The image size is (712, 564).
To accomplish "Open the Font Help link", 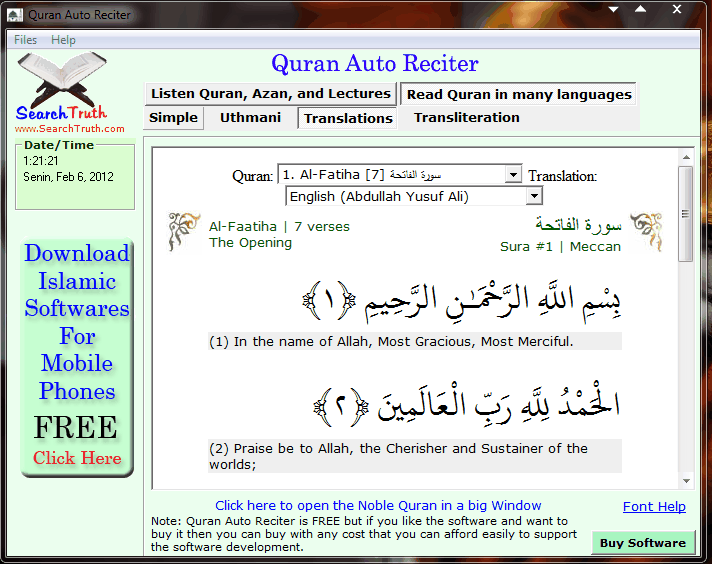I will (654, 507).
